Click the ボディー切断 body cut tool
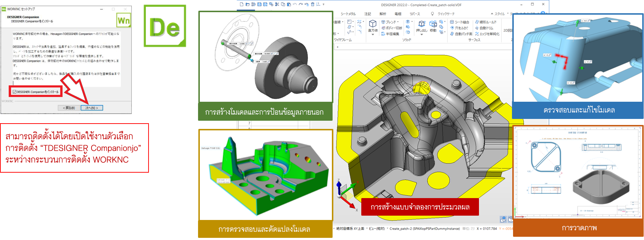The width and height of the screenshot is (644, 240). (392, 28)
